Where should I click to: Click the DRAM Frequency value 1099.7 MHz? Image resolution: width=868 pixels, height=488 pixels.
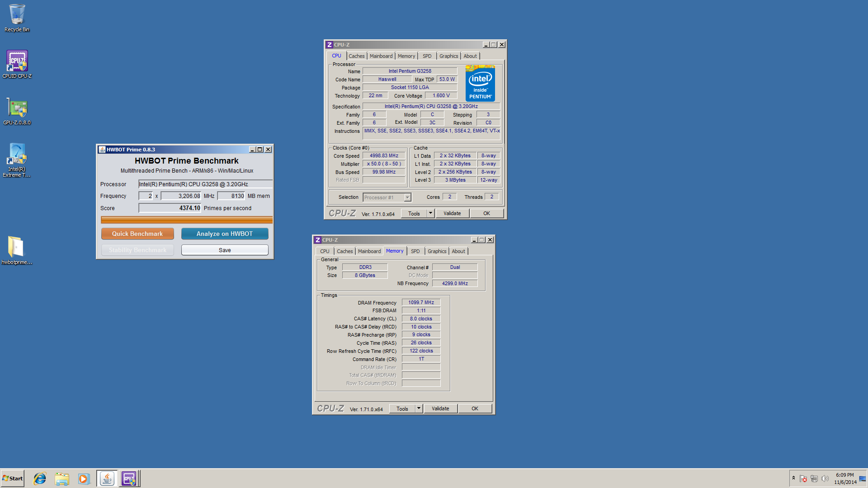[x=421, y=302]
